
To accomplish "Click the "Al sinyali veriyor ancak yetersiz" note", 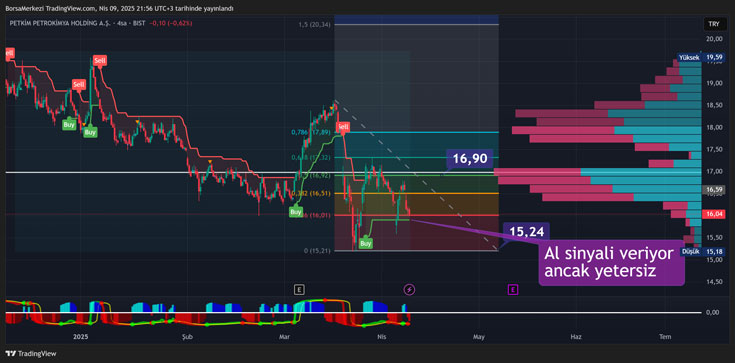I will [612, 263].
